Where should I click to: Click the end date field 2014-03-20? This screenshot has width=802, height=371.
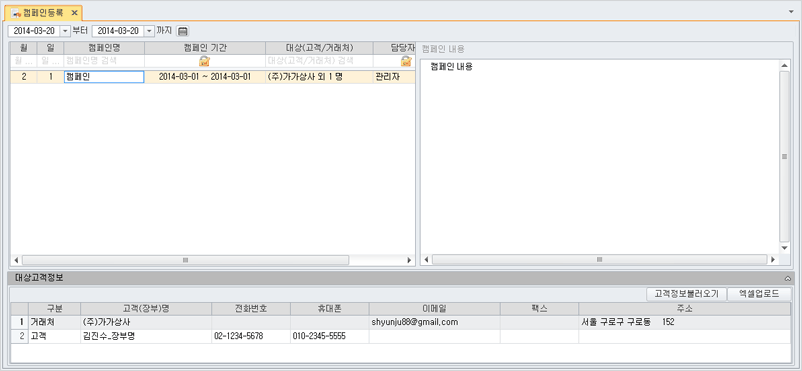(118, 31)
